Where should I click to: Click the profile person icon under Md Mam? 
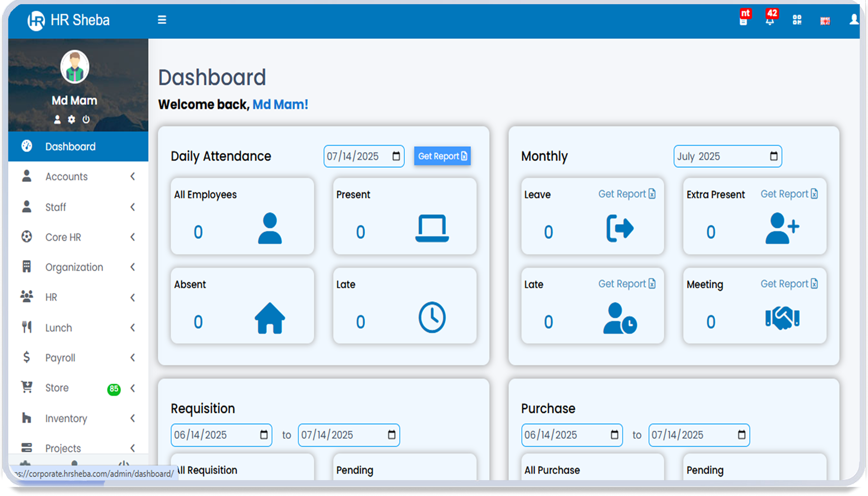pyautogui.click(x=57, y=119)
